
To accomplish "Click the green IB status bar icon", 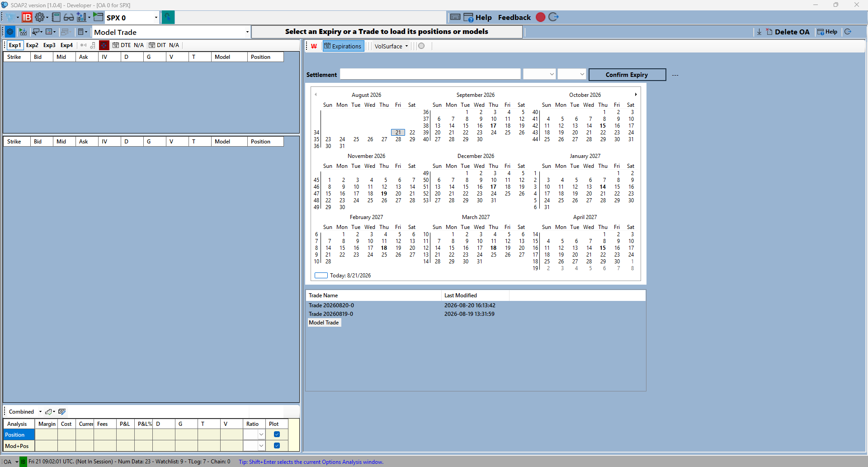I will [23, 462].
